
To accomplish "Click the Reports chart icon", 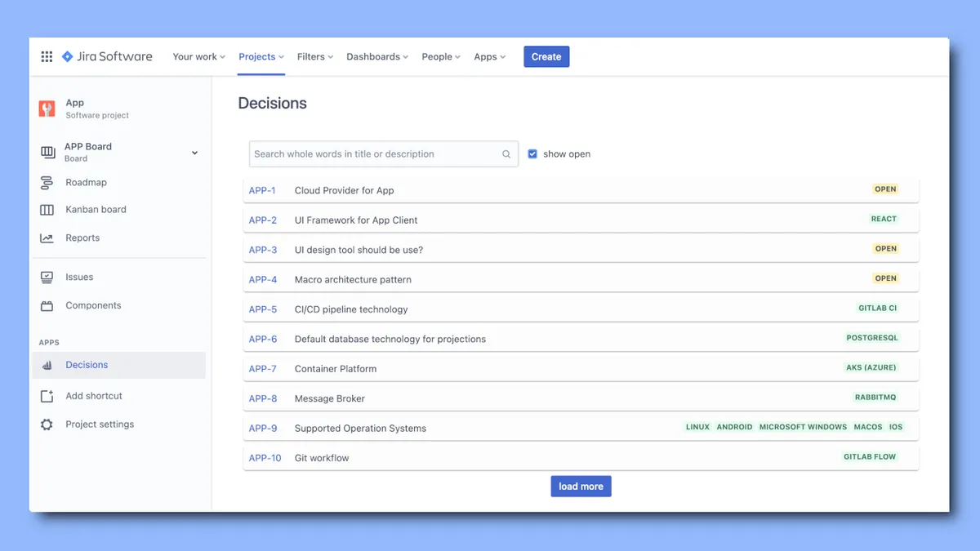I will (x=47, y=238).
